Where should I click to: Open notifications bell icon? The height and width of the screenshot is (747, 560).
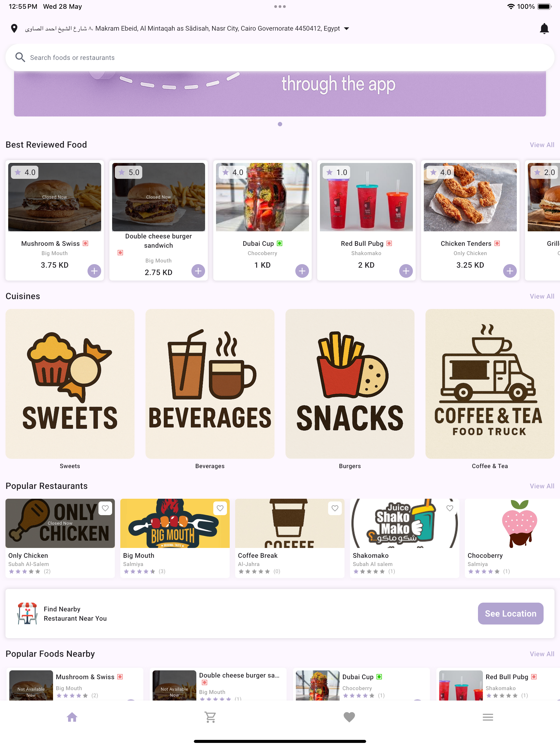544,29
